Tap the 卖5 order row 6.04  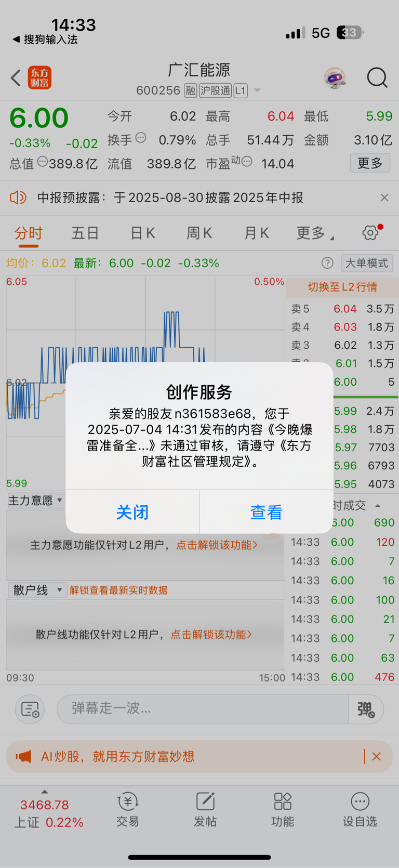coord(342,309)
